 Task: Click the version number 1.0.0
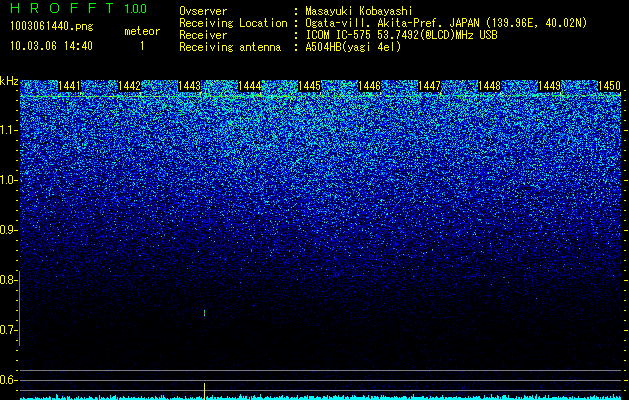pos(136,9)
